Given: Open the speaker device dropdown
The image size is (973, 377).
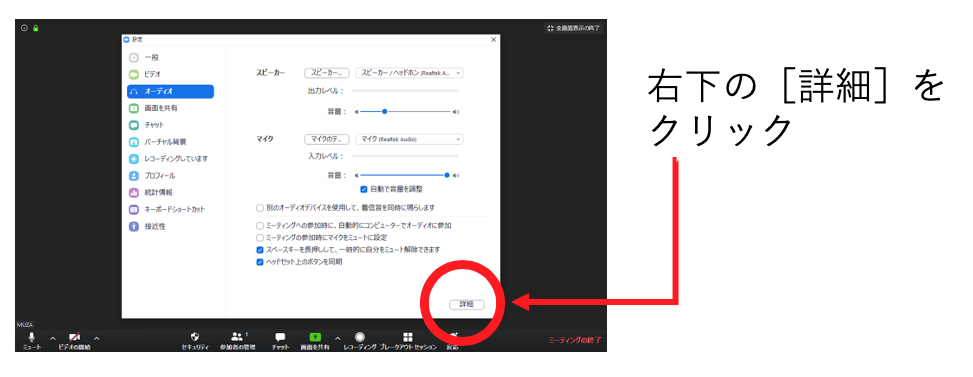Looking at the screenshot, I should pyautogui.click(x=409, y=73).
